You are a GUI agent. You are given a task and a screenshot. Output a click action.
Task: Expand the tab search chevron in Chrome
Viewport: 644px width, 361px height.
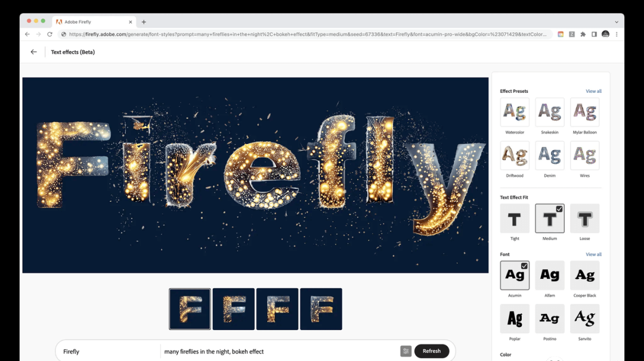617,22
